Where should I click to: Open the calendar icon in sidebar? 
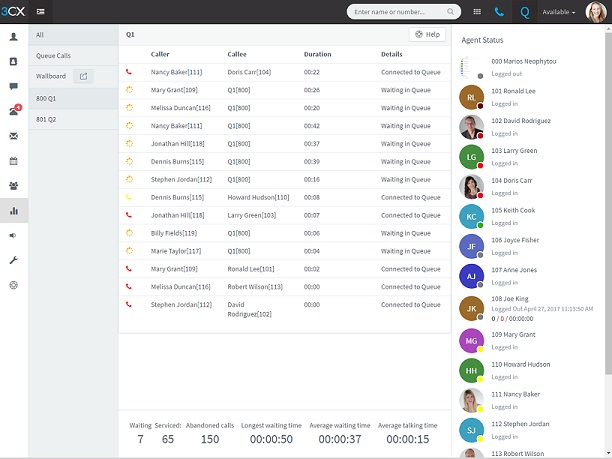point(14,161)
